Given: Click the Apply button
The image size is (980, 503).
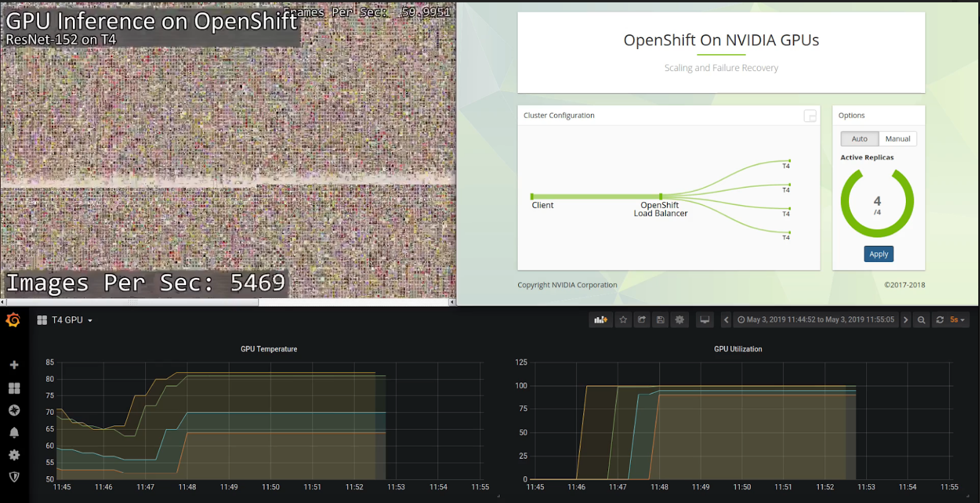Looking at the screenshot, I should (x=878, y=254).
